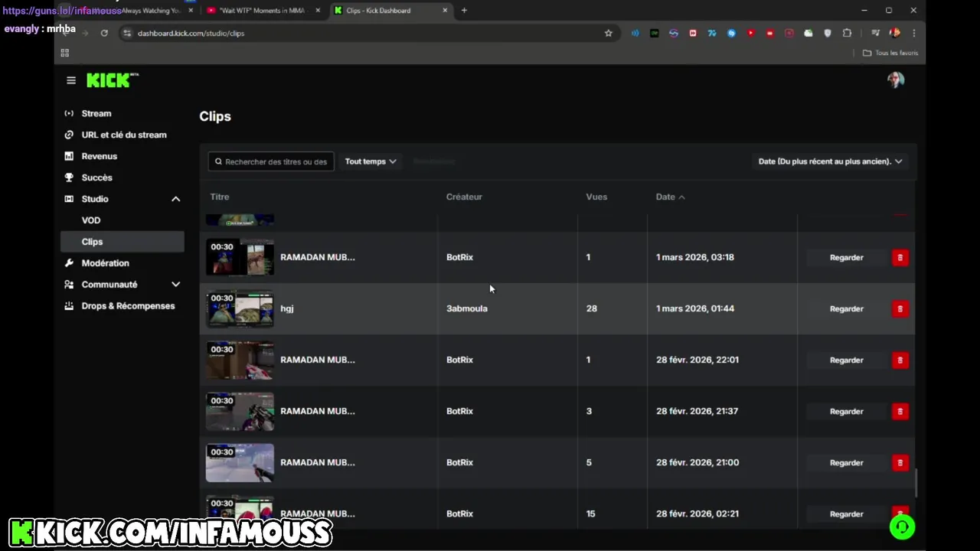Open the browser extensions puzzle icon
The image size is (980, 551).
coord(847,33)
